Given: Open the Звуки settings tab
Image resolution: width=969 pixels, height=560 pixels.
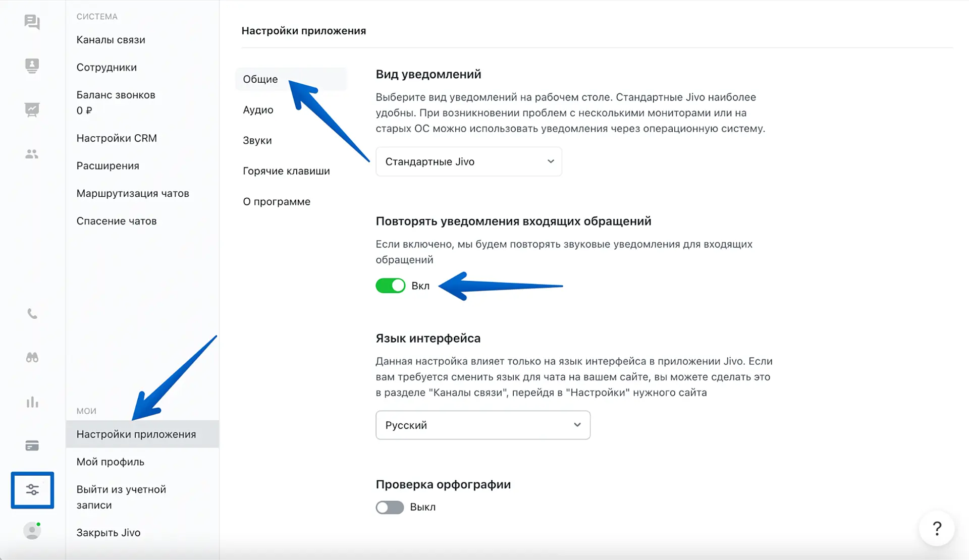Looking at the screenshot, I should coord(257,140).
